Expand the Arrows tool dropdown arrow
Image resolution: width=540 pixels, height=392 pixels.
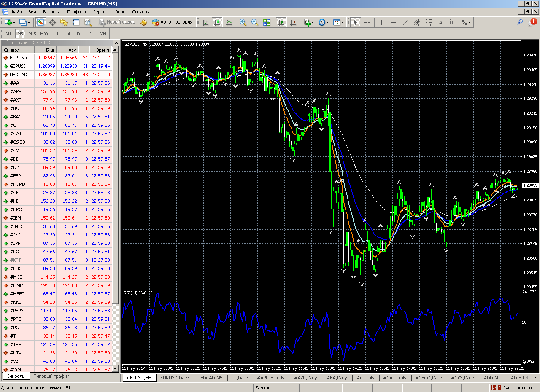click(x=470, y=22)
